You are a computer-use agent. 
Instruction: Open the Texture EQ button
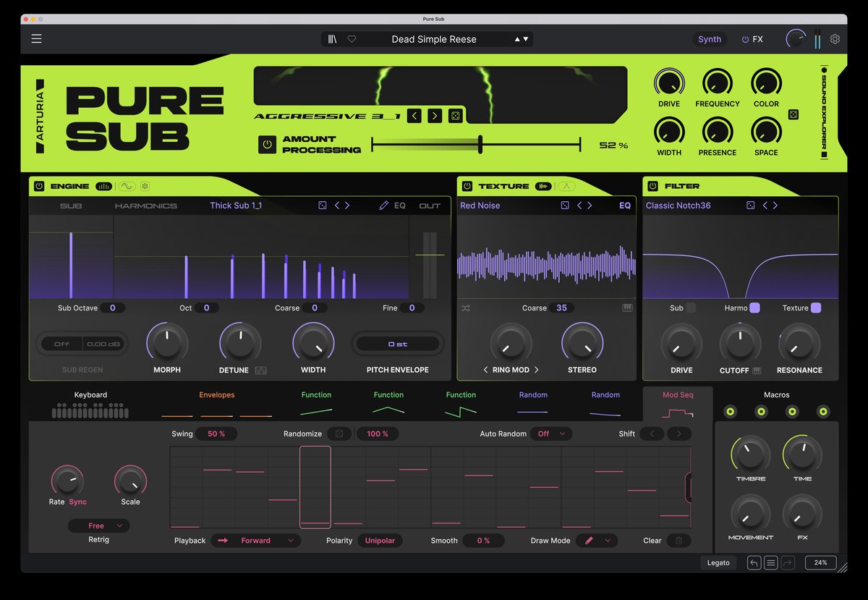[x=625, y=206]
